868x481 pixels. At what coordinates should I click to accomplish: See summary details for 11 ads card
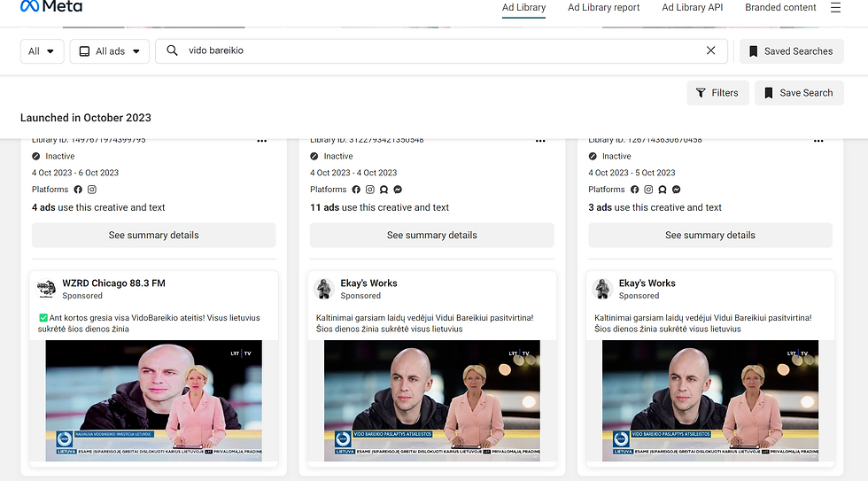click(x=432, y=236)
